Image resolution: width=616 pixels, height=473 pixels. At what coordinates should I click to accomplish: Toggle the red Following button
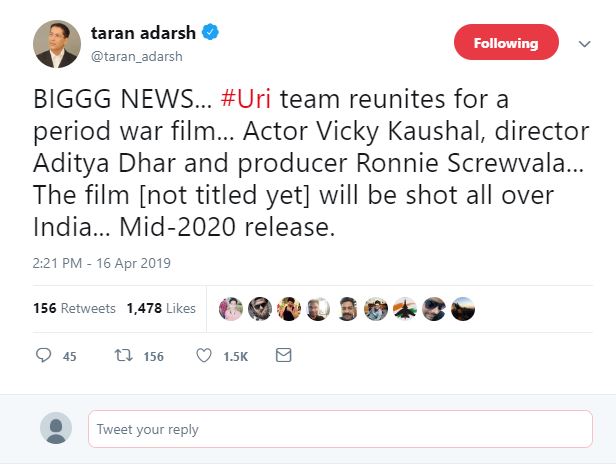[506, 43]
